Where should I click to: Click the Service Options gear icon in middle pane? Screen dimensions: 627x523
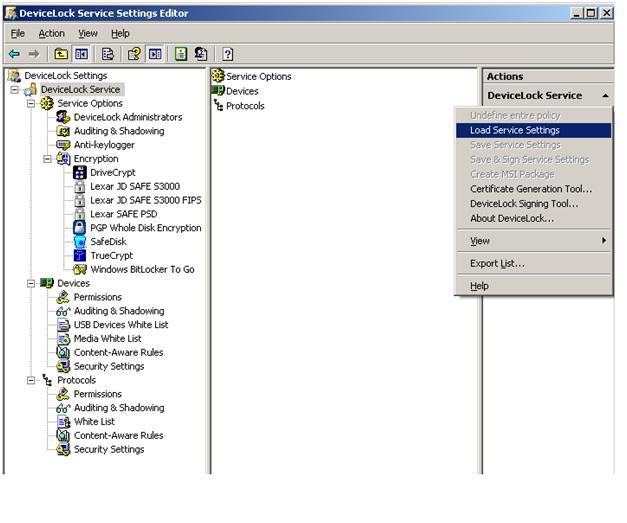218,76
